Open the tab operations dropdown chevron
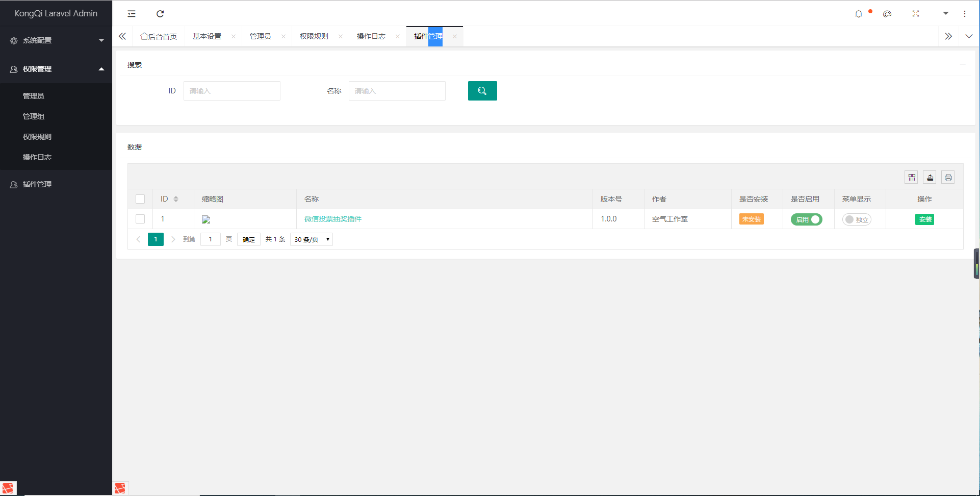This screenshot has height=496, width=980. point(969,36)
